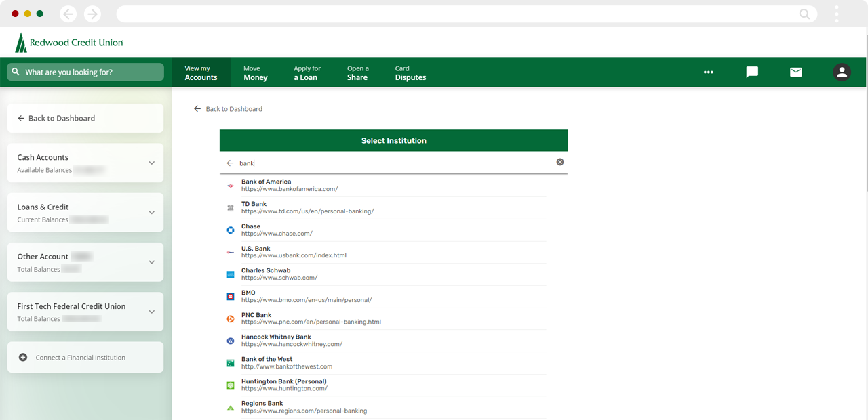The width and height of the screenshot is (868, 420).
Task: Click Back to Dashboard in the left sidebar
Action: [x=85, y=118]
